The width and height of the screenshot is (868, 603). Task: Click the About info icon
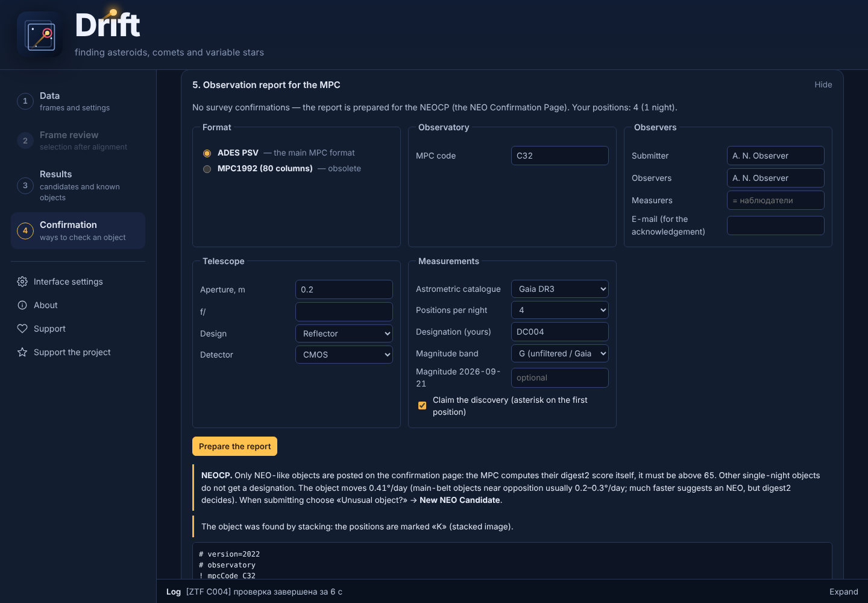point(22,305)
